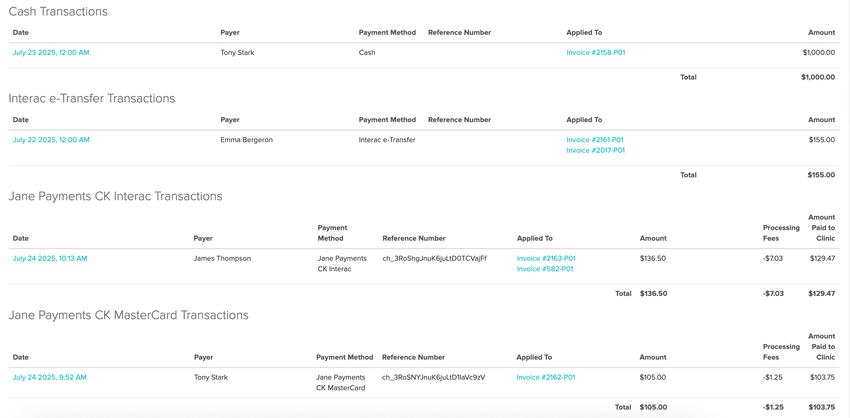Click the Cash Transactions section heading
850x418 pixels.
(58, 12)
